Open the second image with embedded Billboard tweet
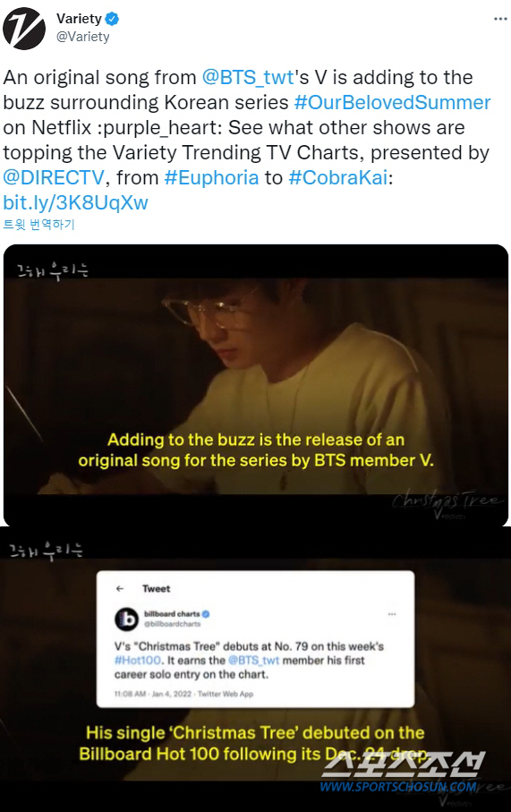 (x=256, y=668)
